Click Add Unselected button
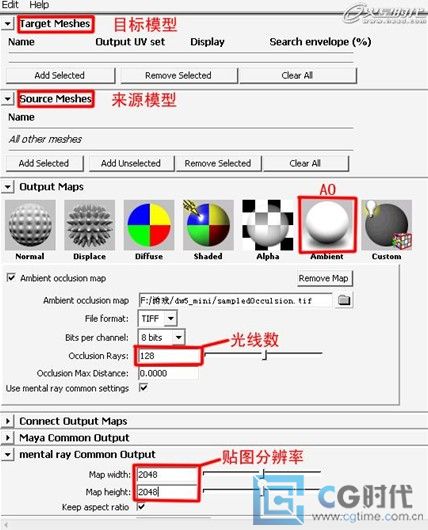This screenshot has width=428, height=530. pyautogui.click(x=131, y=163)
